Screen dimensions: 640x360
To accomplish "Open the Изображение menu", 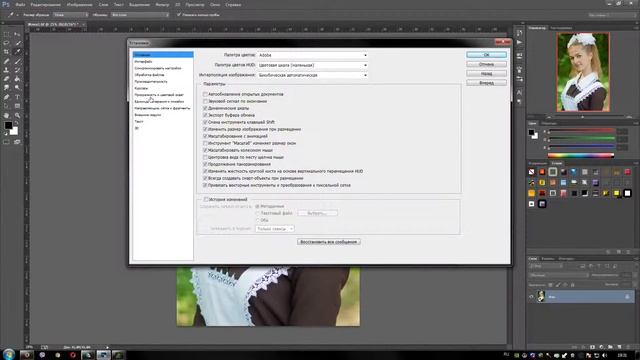I will pyautogui.click(x=79, y=5).
